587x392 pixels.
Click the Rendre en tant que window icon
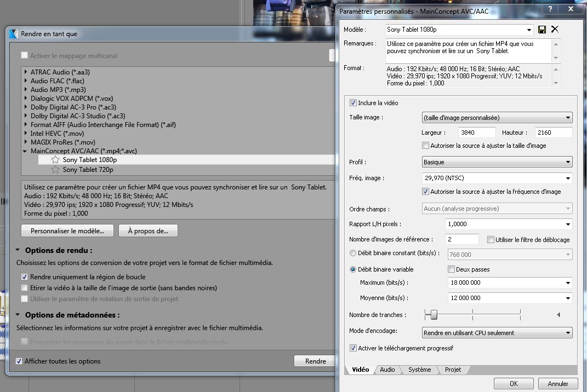(x=14, y=34)
